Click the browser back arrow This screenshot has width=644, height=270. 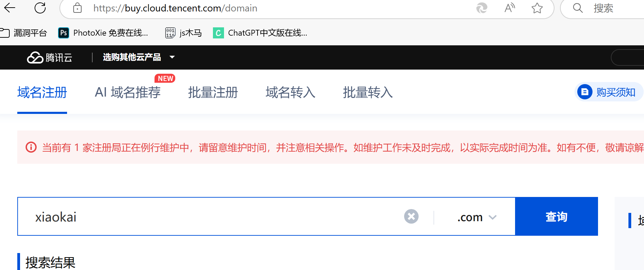tap(10, 8)
